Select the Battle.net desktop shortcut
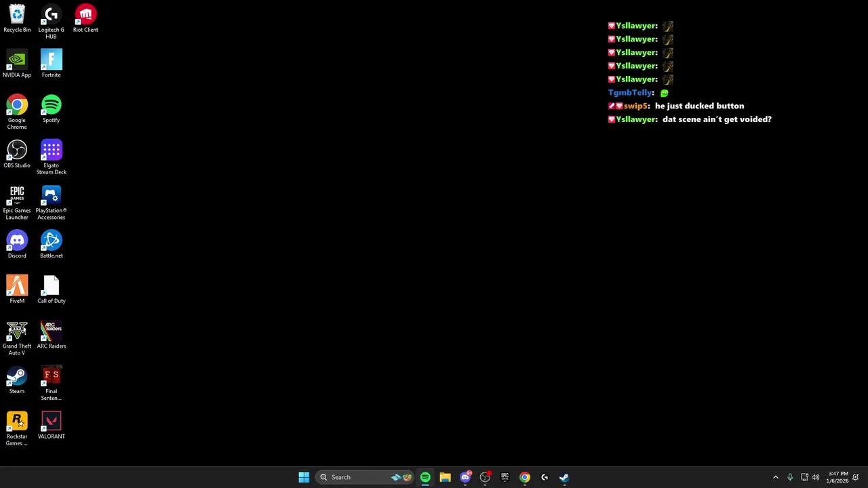 [x=51, y=245]
